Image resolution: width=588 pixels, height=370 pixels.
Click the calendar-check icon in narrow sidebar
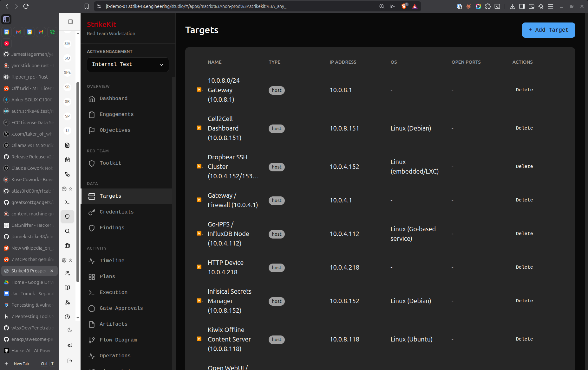click(x=67, y=160)
